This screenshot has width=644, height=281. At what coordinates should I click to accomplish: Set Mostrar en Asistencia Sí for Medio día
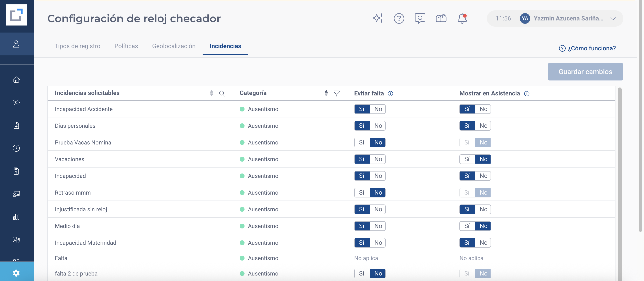coord(467,226)
